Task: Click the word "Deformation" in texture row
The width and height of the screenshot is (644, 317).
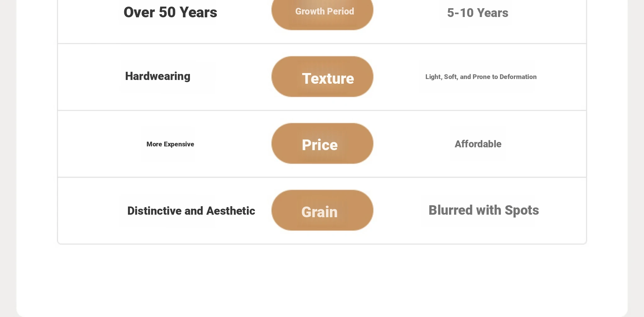Action: [x=518, y=77]
